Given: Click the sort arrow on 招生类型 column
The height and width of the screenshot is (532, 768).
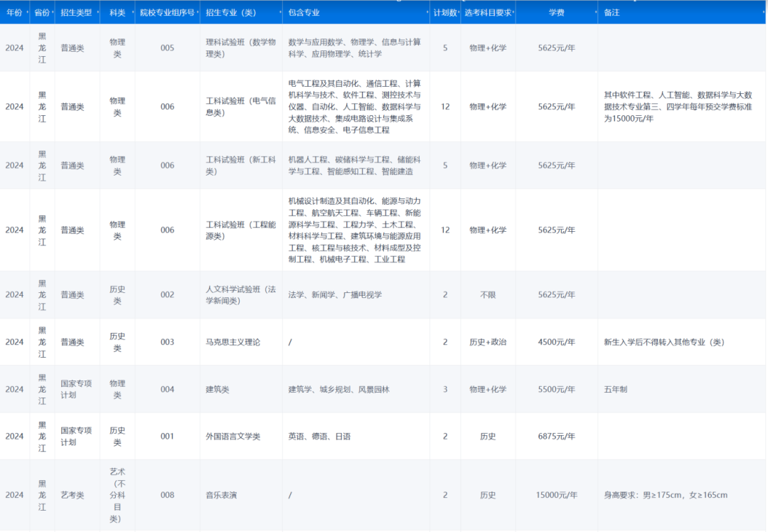Looking at the screenshot, I should [97, 11].
